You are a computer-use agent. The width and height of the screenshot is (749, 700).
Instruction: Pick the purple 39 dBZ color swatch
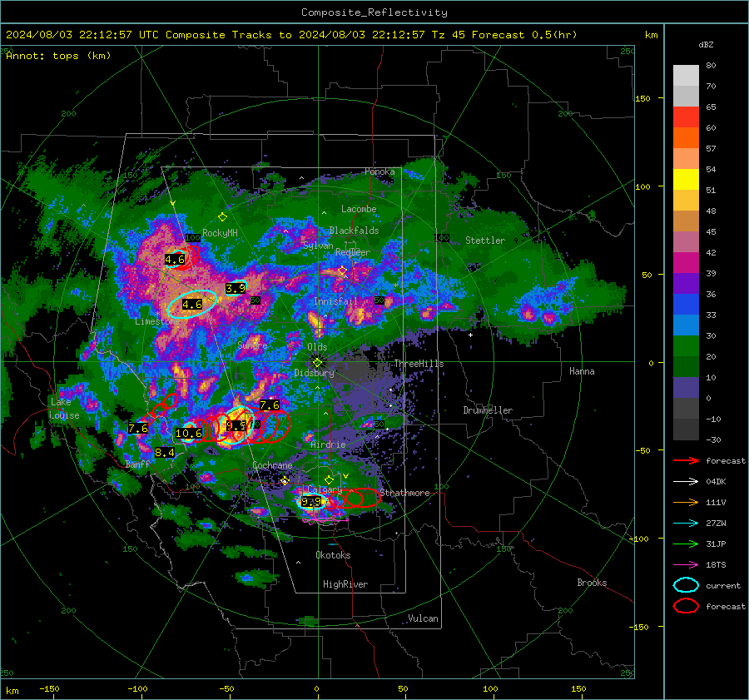coord(686,284)
